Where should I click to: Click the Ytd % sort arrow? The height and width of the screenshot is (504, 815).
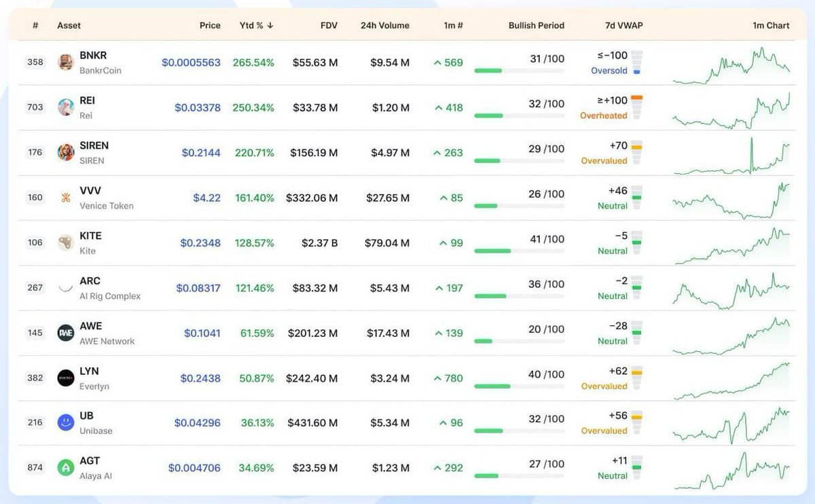click(x=272, y=25)
